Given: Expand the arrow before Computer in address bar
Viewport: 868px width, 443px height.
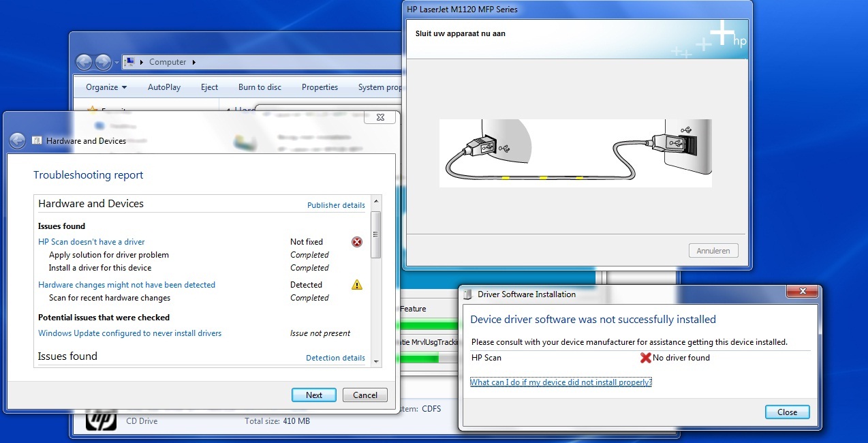Looking at the screenshot, I should coord(142,62).
